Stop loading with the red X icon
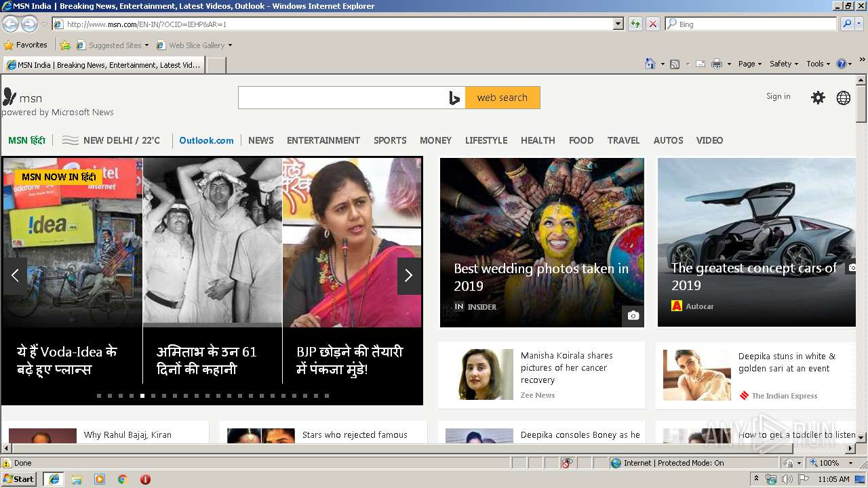This screenshot has height=488, width=868. 652,24
